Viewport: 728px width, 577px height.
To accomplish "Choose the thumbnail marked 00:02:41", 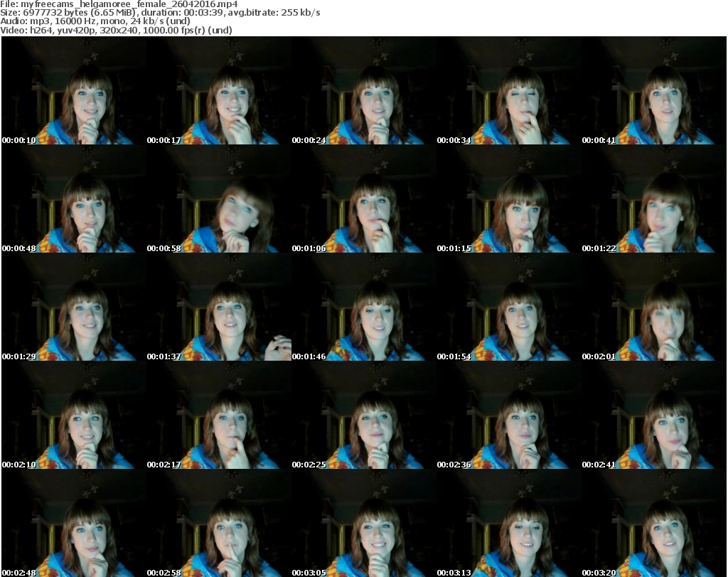I will (x=654, y=415).
